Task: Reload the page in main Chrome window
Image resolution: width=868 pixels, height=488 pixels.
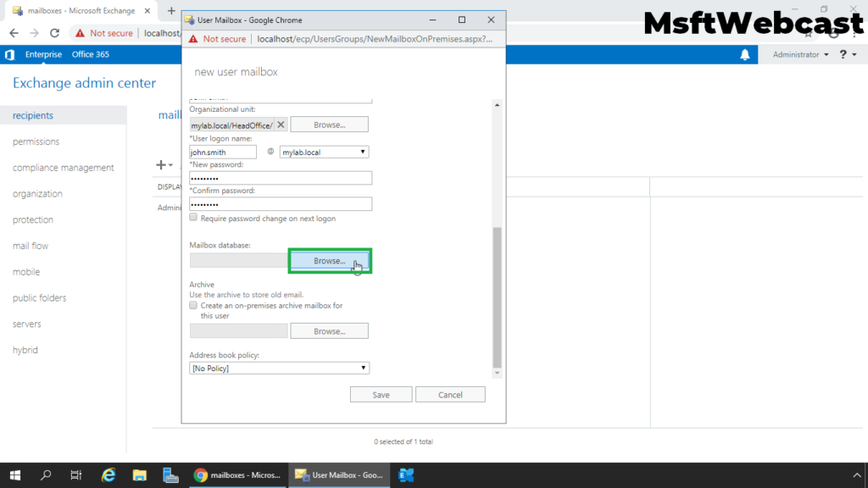Action: (54, 33)
